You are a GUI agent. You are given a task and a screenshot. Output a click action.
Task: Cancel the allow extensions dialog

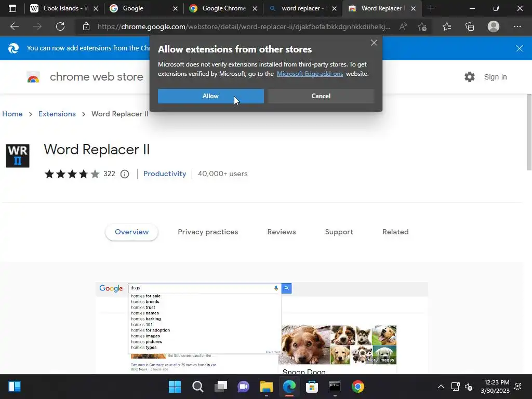click(321, 96)
